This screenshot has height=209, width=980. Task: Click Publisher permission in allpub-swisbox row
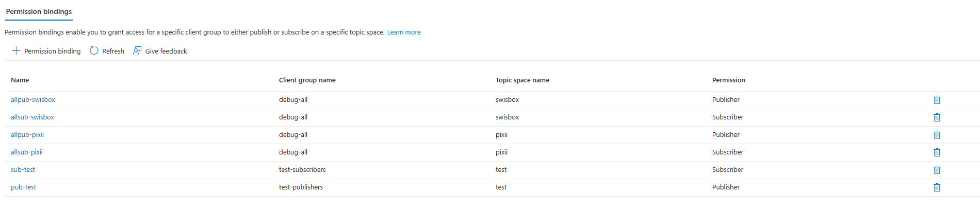pyautogui.click(x=726, y=99)
